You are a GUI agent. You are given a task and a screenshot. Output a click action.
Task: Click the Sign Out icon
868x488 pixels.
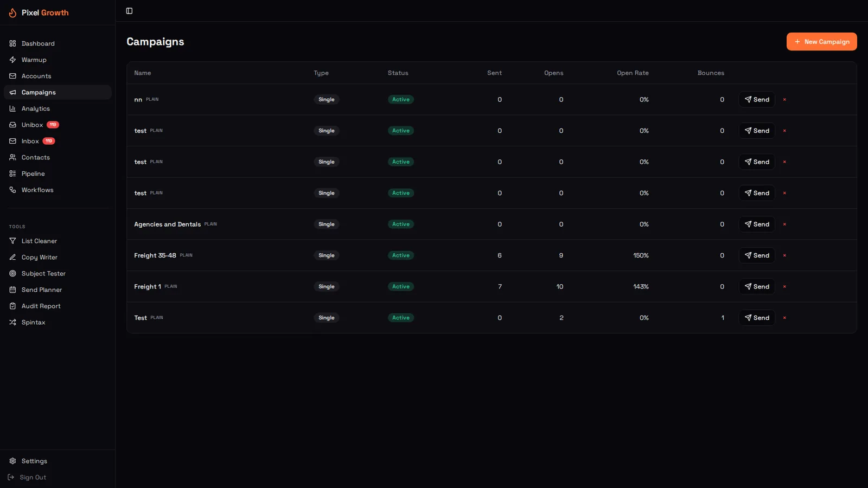(11, 477)
